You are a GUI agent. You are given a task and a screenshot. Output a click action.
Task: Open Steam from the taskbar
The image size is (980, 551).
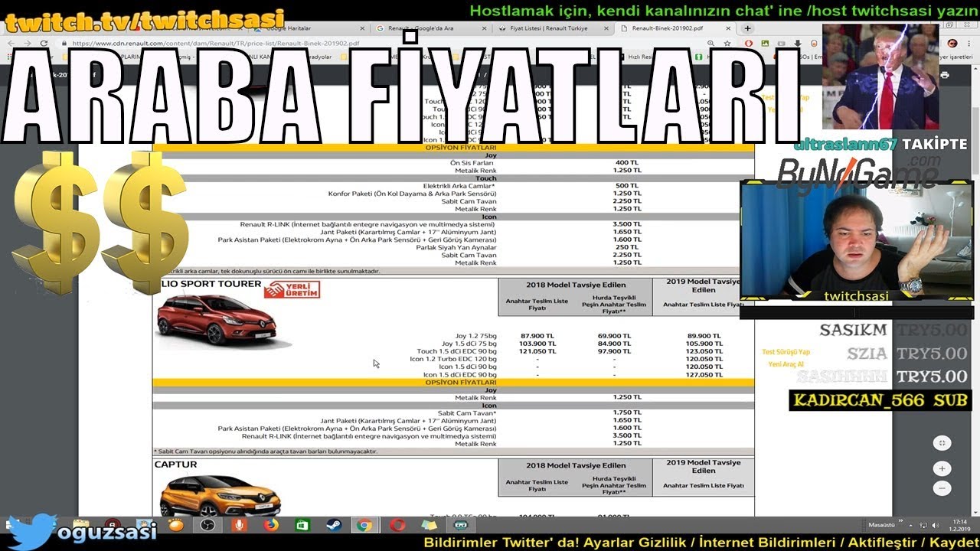(333, 525)
